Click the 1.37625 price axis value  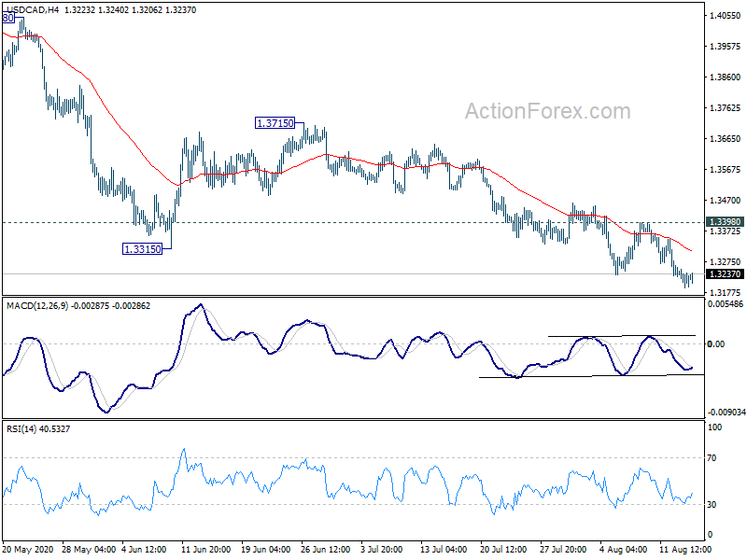tap(726, 108)
